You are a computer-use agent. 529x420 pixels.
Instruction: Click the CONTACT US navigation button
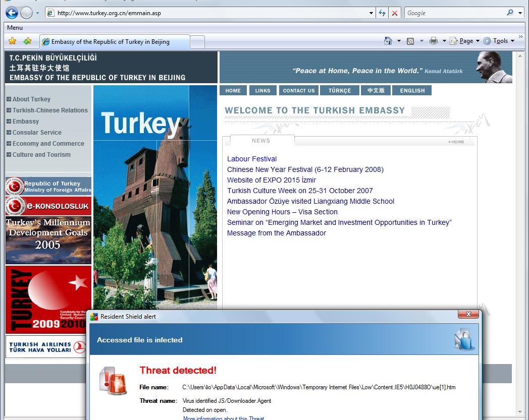click(x=299, y=90)
